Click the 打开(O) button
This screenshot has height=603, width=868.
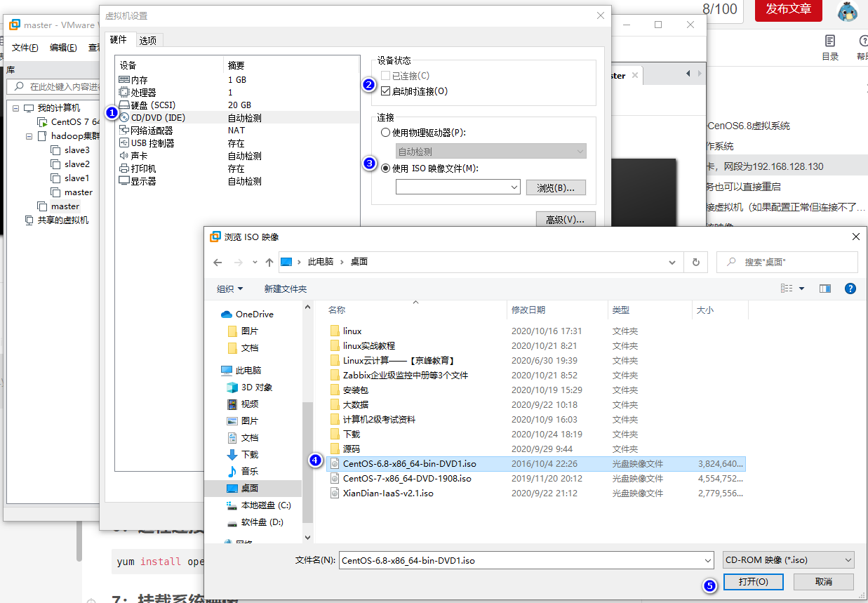[x=753, y=582]
